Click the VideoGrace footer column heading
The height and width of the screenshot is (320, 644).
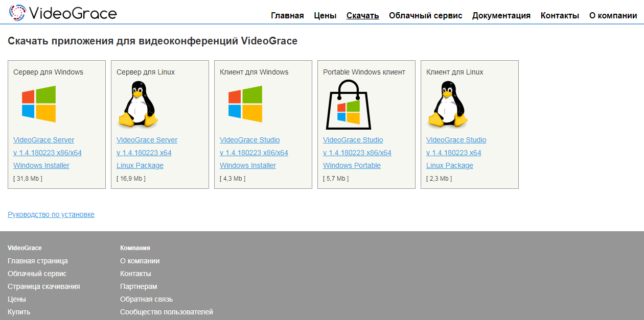(25, 248)
